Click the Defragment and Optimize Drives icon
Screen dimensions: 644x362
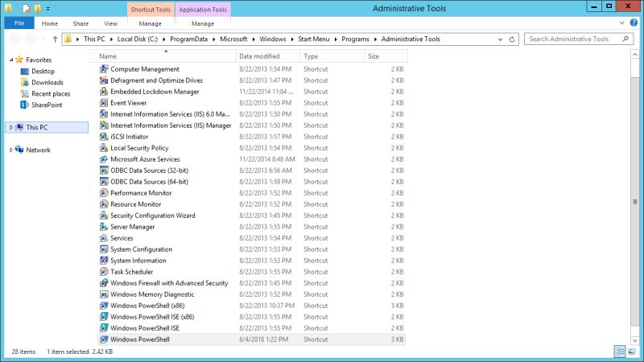104,80
